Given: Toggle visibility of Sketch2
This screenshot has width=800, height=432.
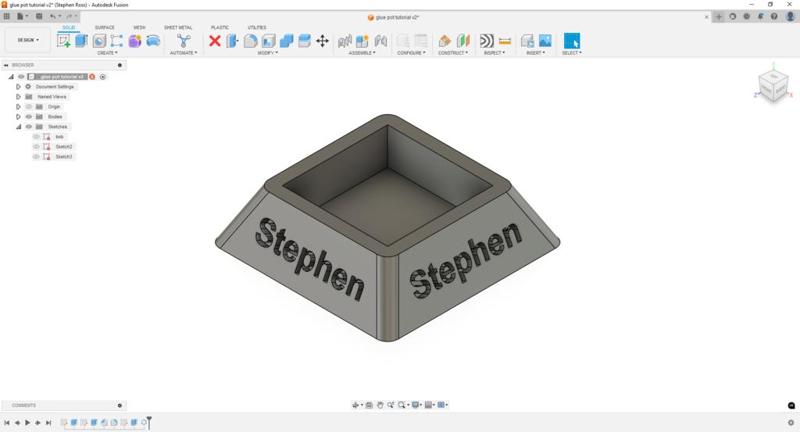Looking at the screenshot, I should (36, 146).
